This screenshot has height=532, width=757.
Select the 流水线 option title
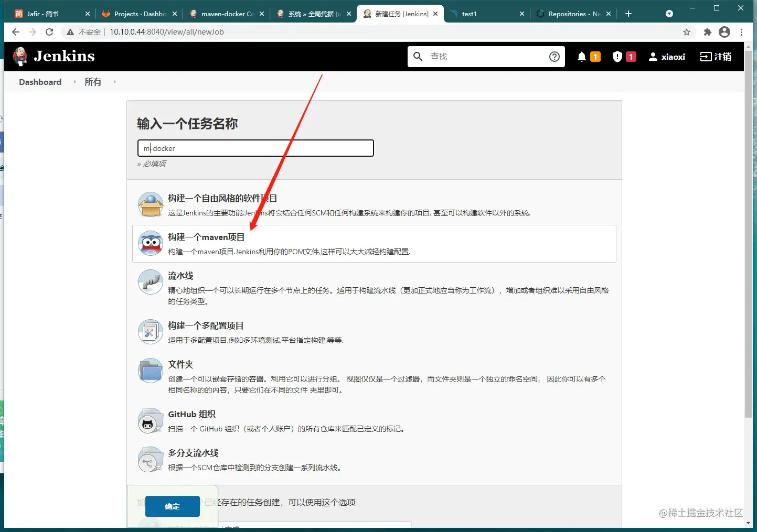(180, 276)
